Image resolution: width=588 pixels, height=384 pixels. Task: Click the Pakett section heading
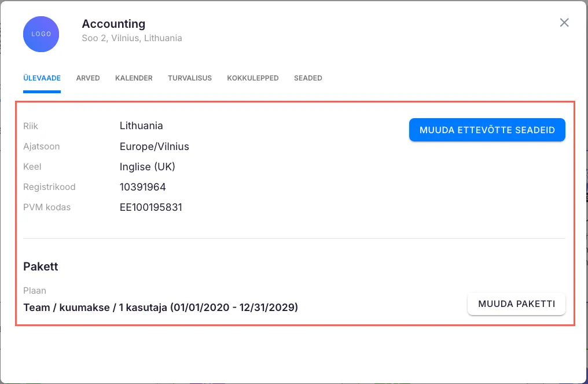tap(41, 266)
